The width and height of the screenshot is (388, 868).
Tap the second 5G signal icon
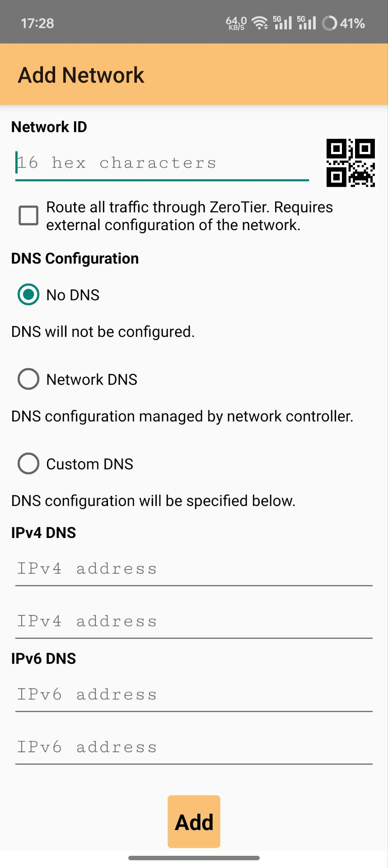tap(307, 23)
